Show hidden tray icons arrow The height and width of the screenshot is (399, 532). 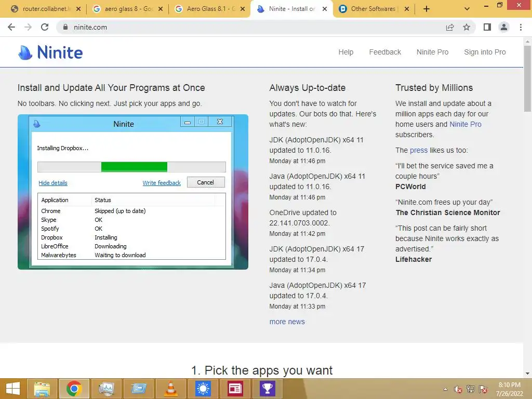pyautogui.click(x=445, y=389)
